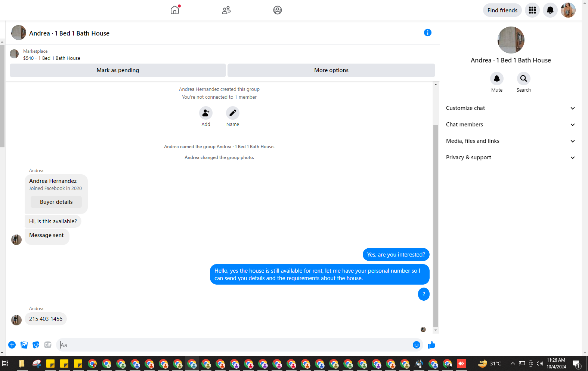588x371 pixels.
Task: Expand Chat members section
Action: point(510,125)
